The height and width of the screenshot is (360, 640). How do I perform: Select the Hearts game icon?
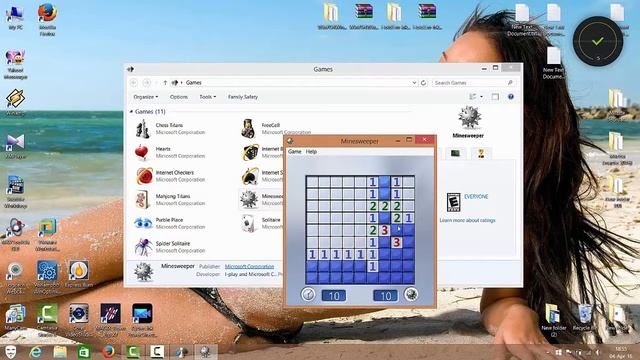(x=142, y=152)
